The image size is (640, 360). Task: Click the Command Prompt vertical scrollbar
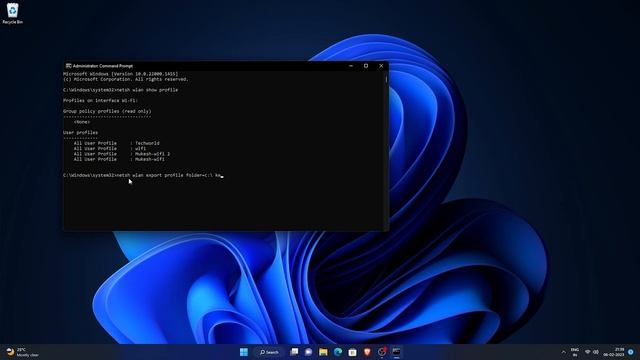coord(386,150)
